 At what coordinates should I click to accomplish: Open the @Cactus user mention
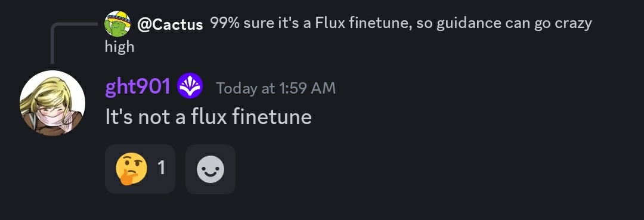coord(170,24)
